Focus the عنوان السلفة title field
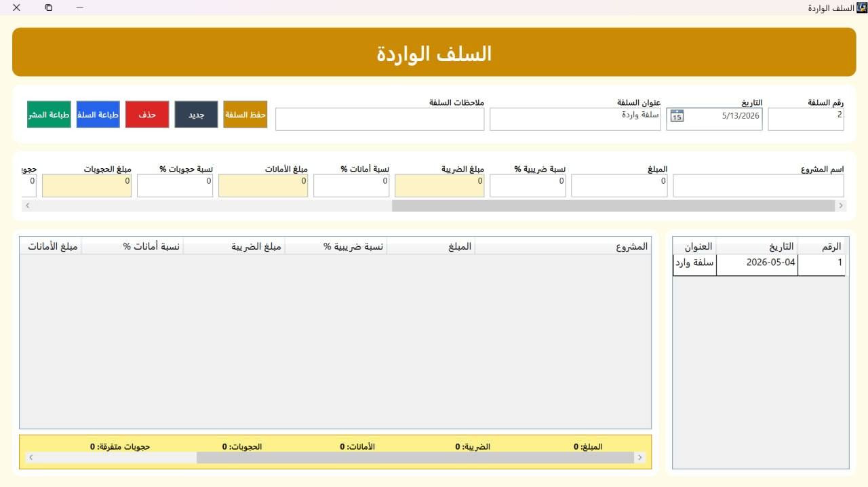868x487 pixels. click(x=575, y=119)
